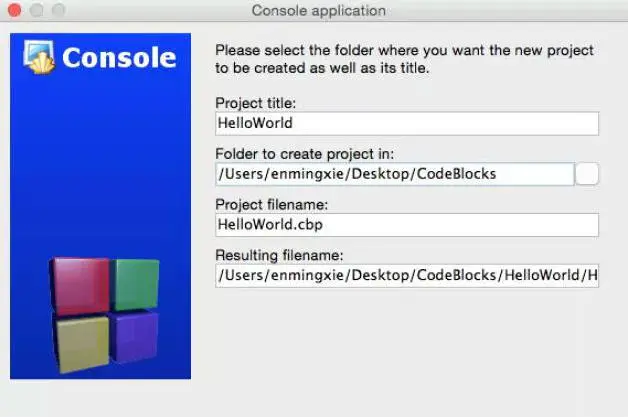This screenshot has width=628, height=417.
Task: Click the purple cube in Code::Blocks logo
Action: (134, 338)
